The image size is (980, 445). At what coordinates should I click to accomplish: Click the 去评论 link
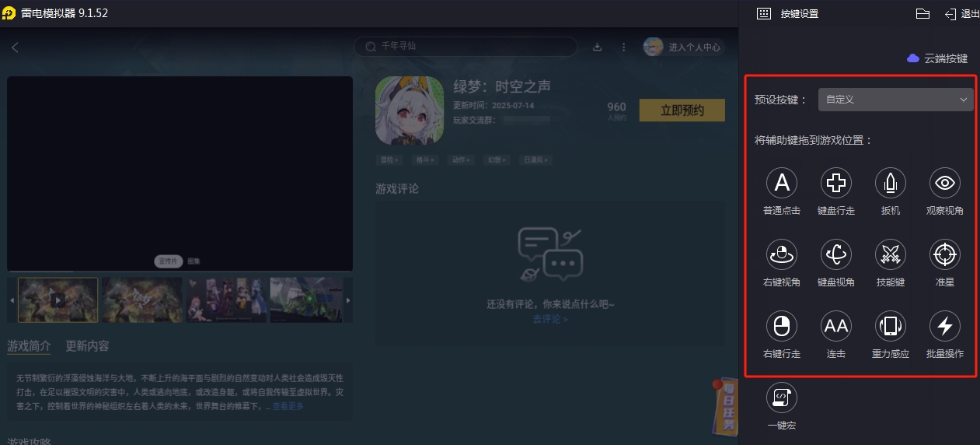(x=550, y=319)
